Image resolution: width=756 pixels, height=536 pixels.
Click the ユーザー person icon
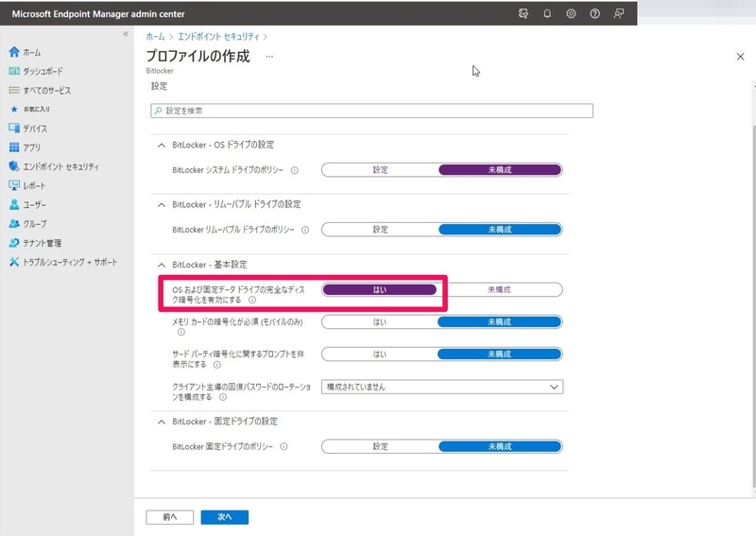pos(14,204)
